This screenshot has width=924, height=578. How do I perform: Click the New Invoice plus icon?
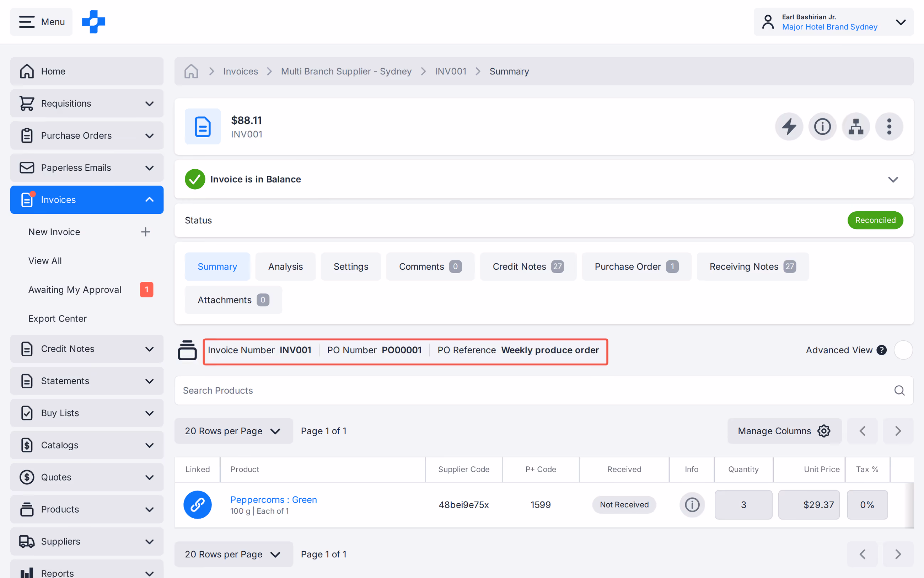coord(145,232)
